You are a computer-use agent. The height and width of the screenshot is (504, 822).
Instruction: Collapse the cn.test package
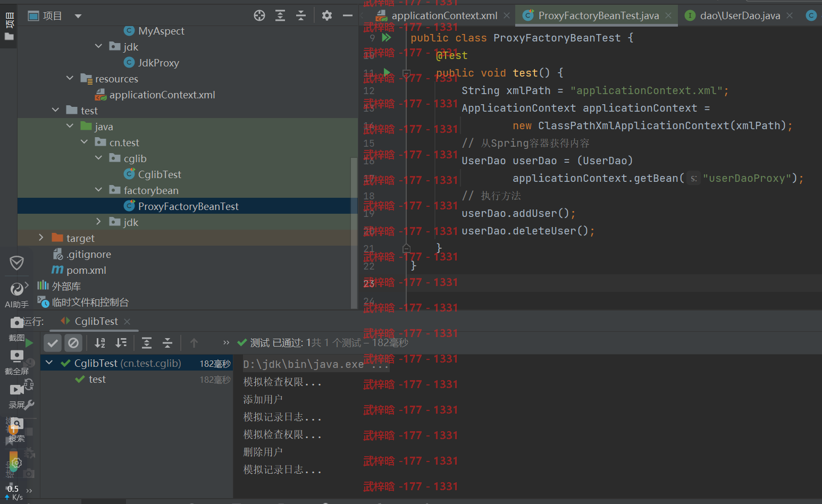(x=84, y=142)
